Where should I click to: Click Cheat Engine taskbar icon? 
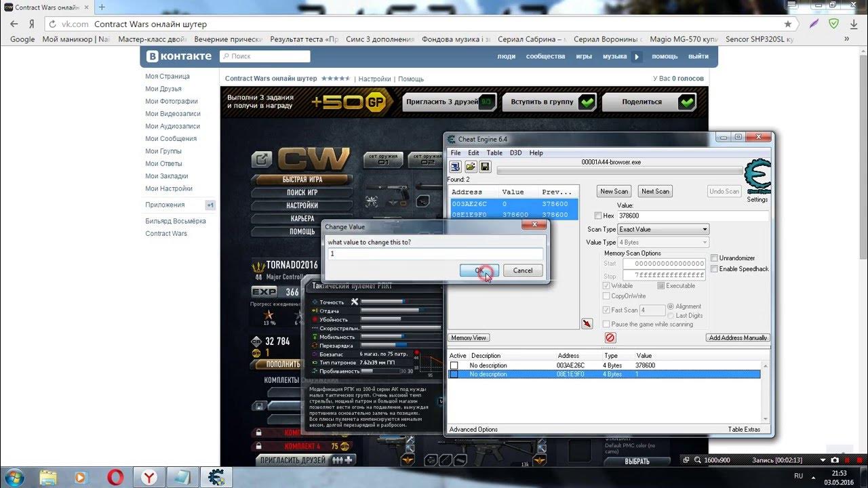point(217,477)
